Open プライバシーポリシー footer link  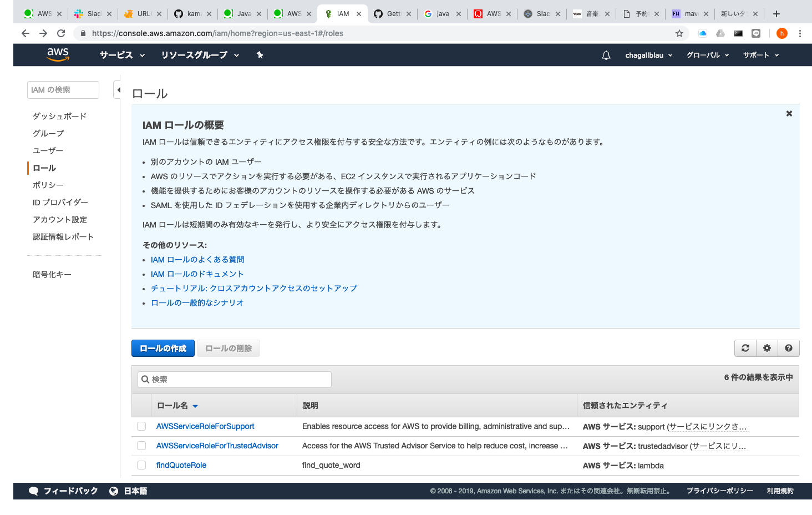point(720,491)
